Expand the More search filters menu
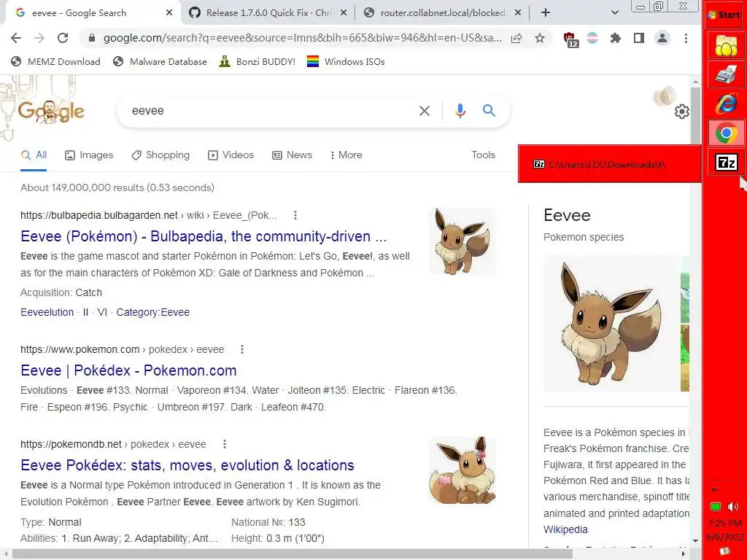The height and width of the screenshot is (560, 747). pyautogui.click(x=346, y=155)
